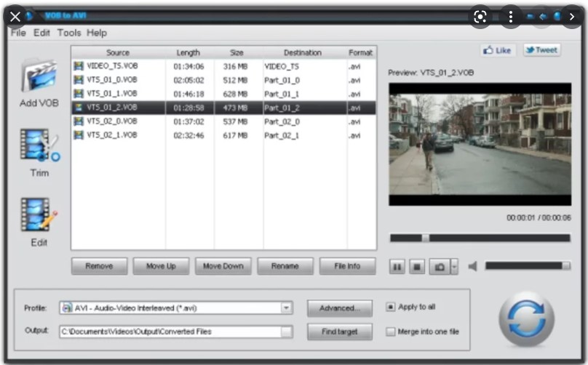Select the VTS_02_0.VOB file name
The width and height of the screenshot is (588, 365).
click(x=112, y=121)
